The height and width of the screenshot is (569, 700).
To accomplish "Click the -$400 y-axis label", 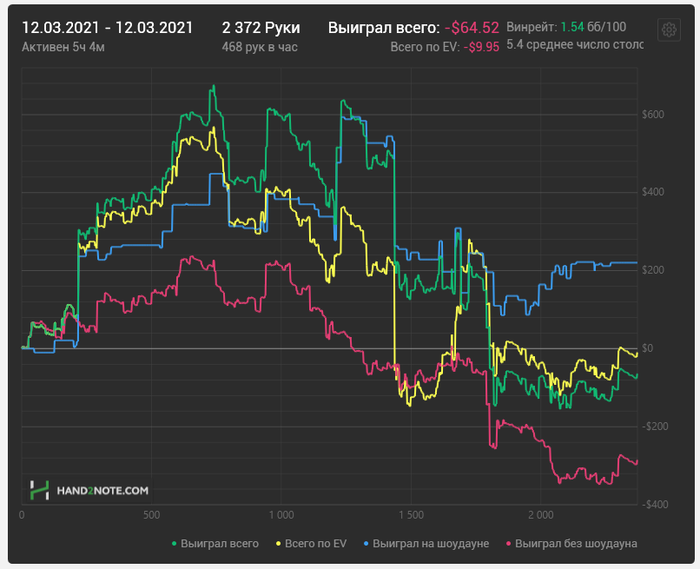I will (655, 504).
